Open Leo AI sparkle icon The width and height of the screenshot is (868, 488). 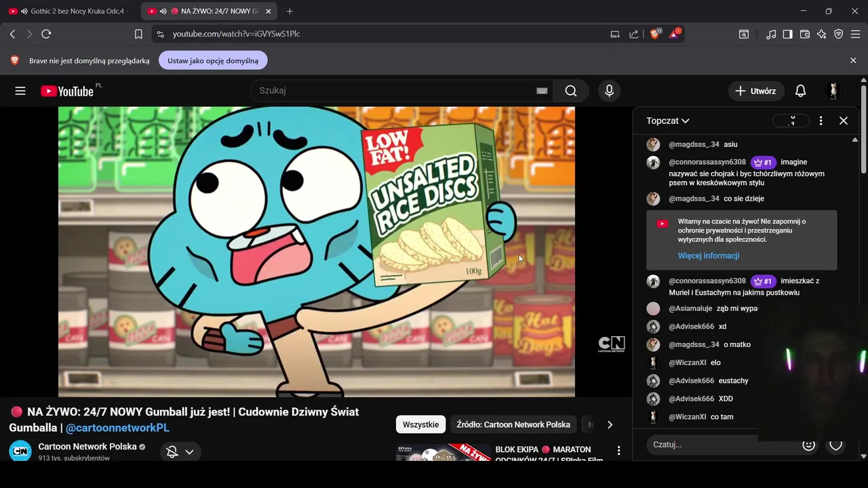pyautogui.click(x=822, y=34)
